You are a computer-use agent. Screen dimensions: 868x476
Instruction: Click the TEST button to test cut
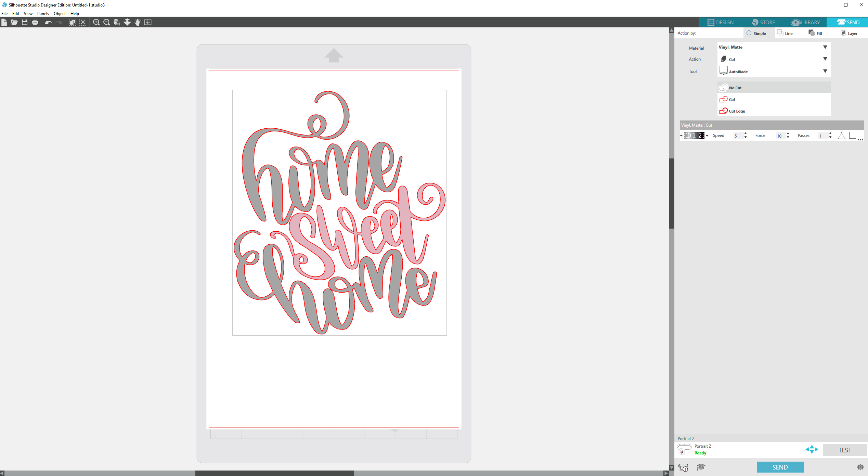click(844, 450)
